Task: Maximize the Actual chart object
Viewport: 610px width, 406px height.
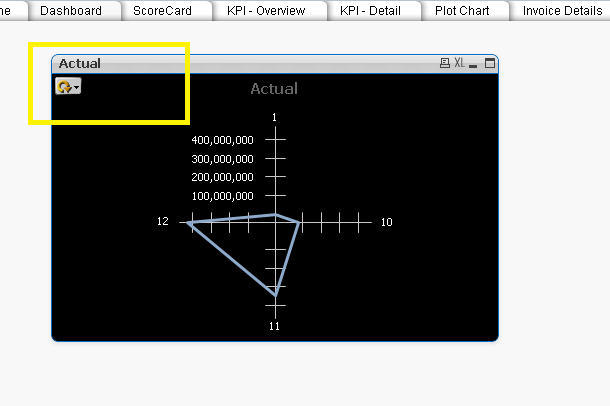Action: [490, 63]
